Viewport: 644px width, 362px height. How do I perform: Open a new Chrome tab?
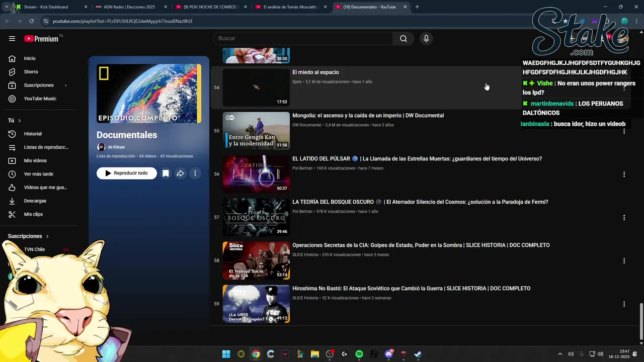coord(417,7)
